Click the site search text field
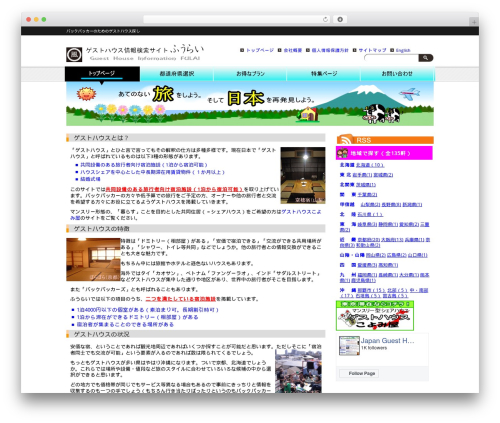 point(392,58)
